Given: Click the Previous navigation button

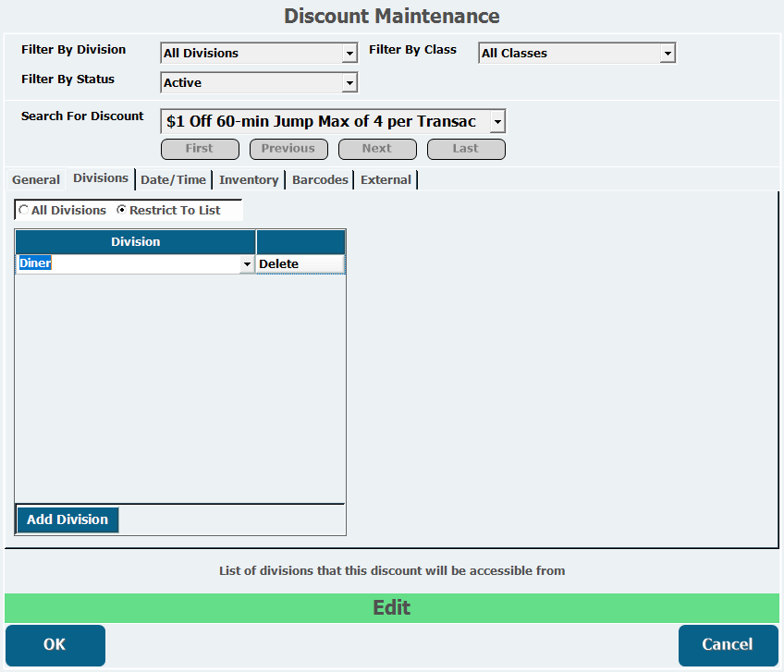Looking at the screenshot, I should point(288,149).
